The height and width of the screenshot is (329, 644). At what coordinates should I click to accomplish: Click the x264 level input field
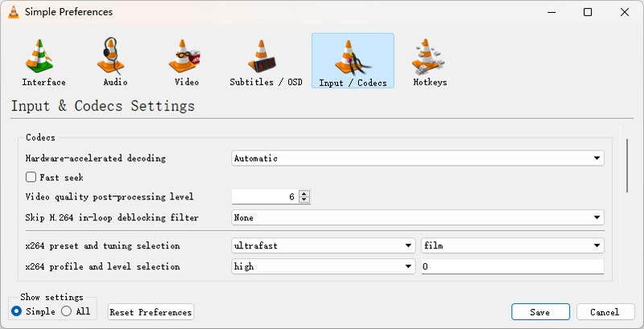coord(513,266)
